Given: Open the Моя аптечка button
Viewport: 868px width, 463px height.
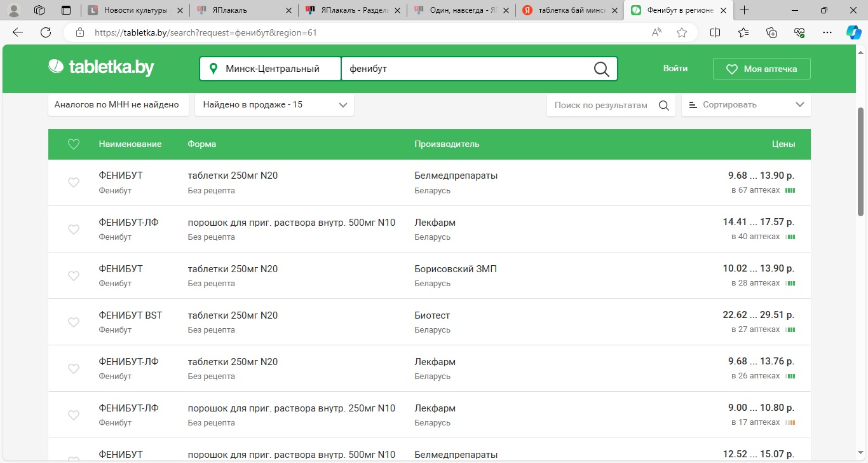Looking at the screenshot, I should (x=762, y=69).
